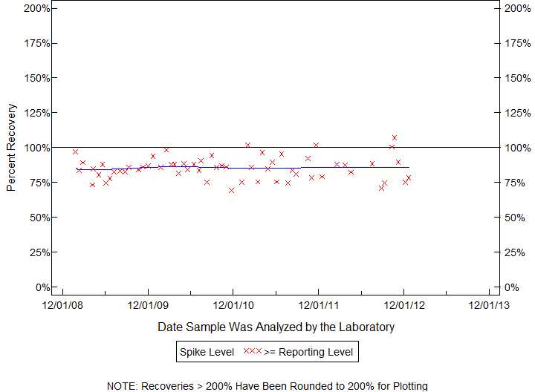Click the lowest black X point near 69%
This screenshot has width=535, height=392.
pos(231,190)
